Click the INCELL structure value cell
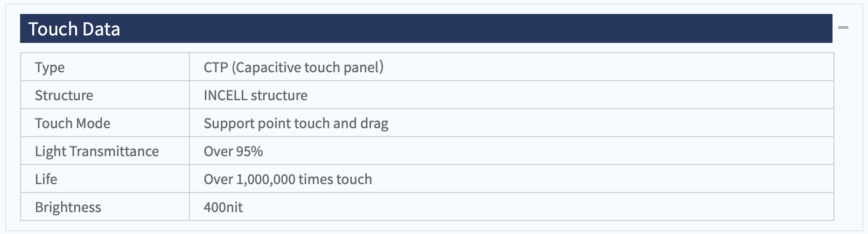 (x=511, y=95)
